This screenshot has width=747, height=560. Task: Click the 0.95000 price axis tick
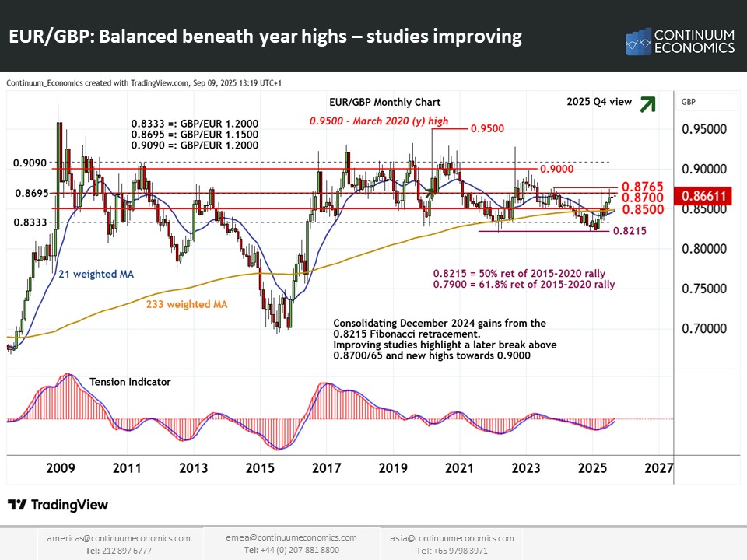coord(704,129)
